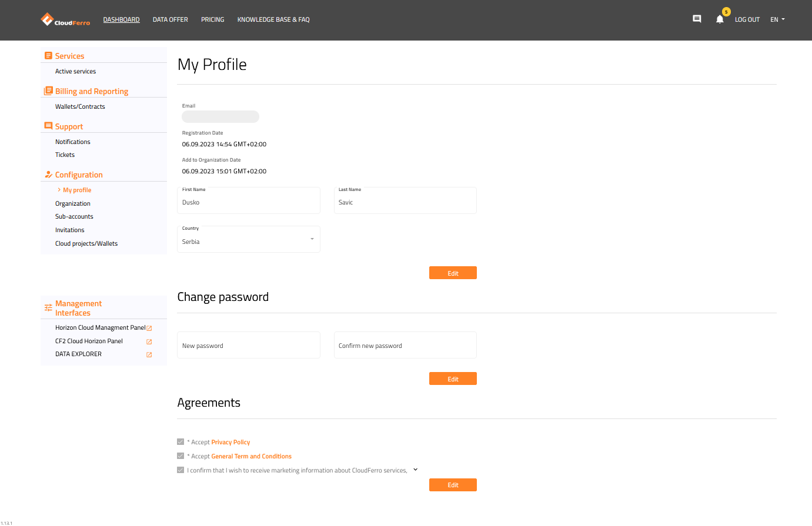Toggle the General Term and Conditions checkbox
Screen dimensions: 812x526
181,455
